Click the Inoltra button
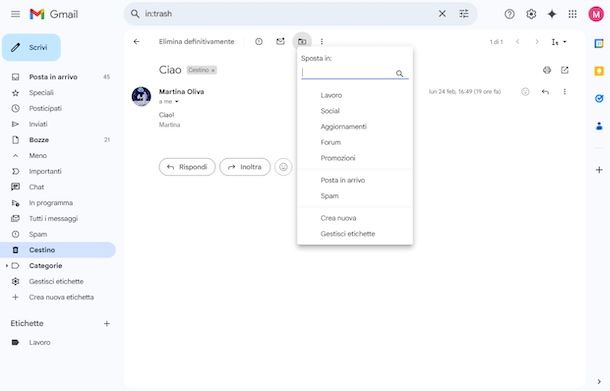The height and width of the screenshot is (391, 610). pyautogui.click(x=245, y=167)
